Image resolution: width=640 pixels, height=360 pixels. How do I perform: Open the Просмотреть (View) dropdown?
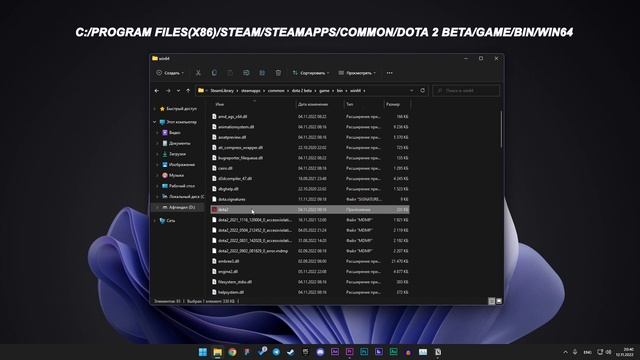click(x=357, y=73)
